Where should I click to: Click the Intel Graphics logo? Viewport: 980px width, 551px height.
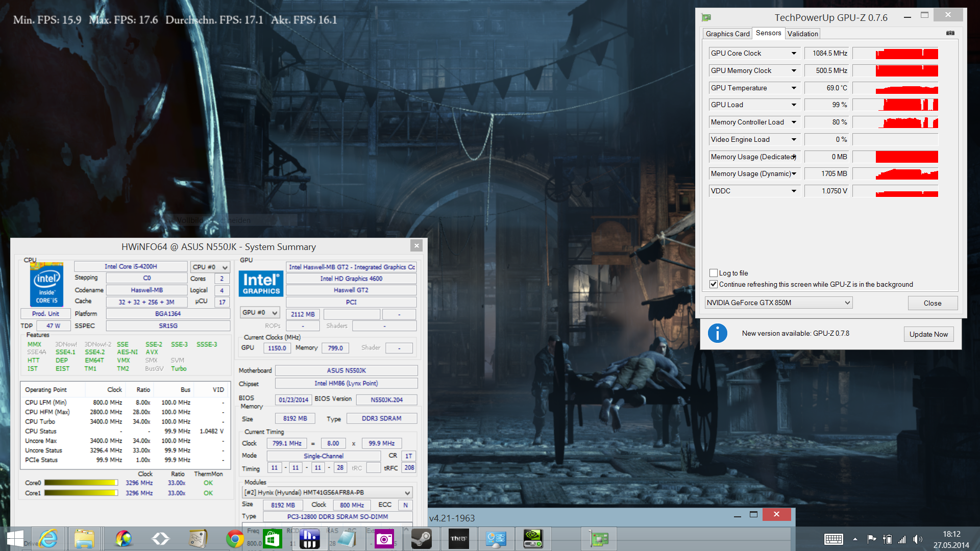coord(261,284)
